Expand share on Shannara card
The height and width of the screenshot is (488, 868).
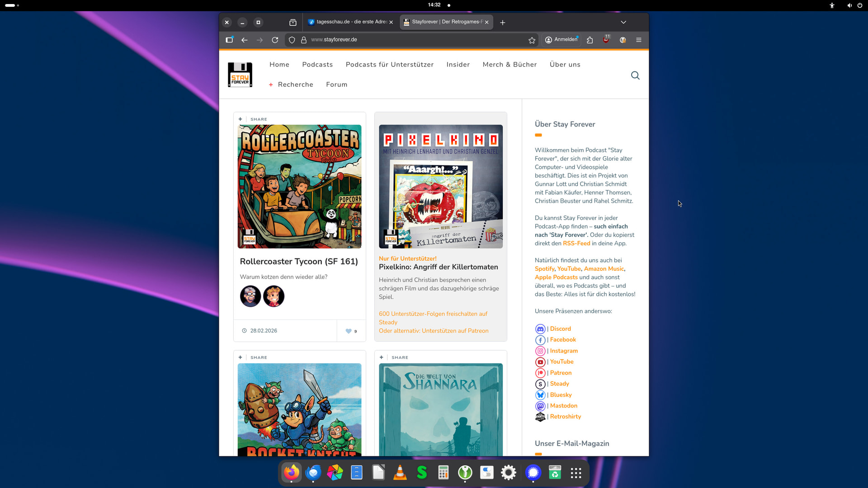pos(382,357)
